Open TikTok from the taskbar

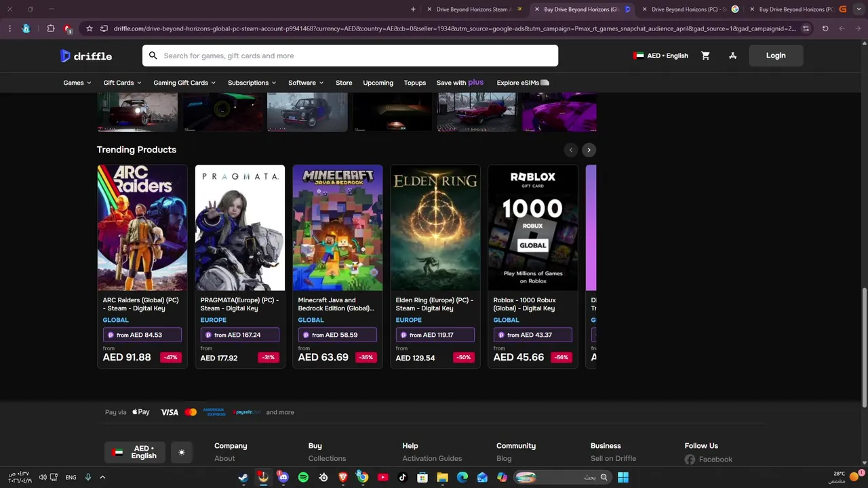[x=402, y=477]
